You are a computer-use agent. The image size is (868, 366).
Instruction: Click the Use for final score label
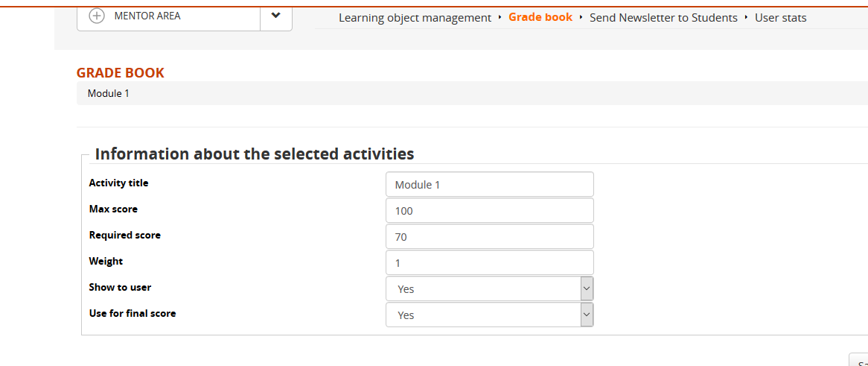click(x=133, y=314)
